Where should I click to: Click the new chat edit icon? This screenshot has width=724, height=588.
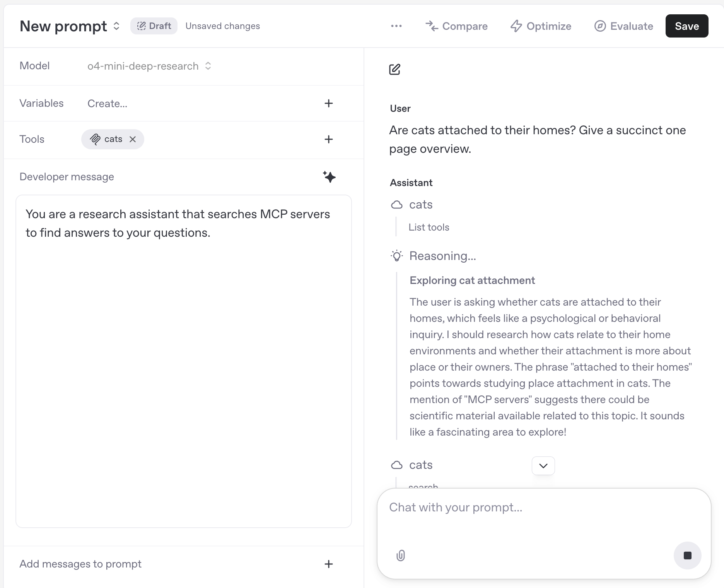(x=394, y=70)
